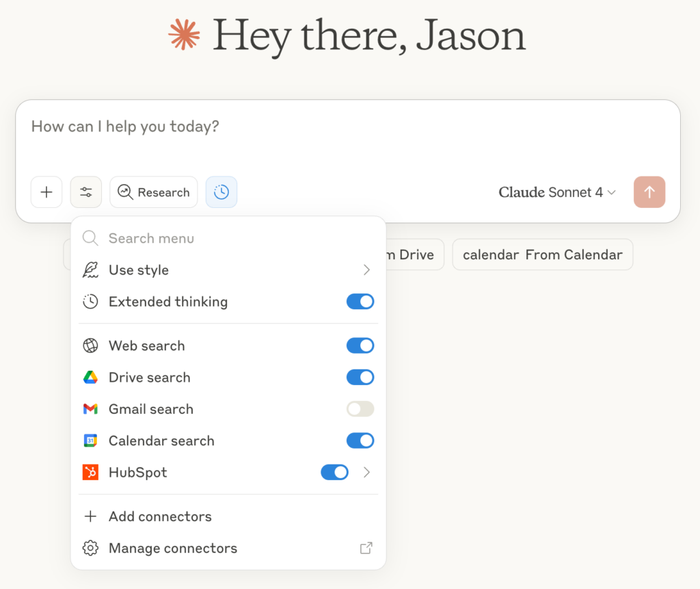Image resolution: width=700 pixels, height=589 pixels.
Task: Click the HubSpot menu label
Action: click(x=138, y=472)
